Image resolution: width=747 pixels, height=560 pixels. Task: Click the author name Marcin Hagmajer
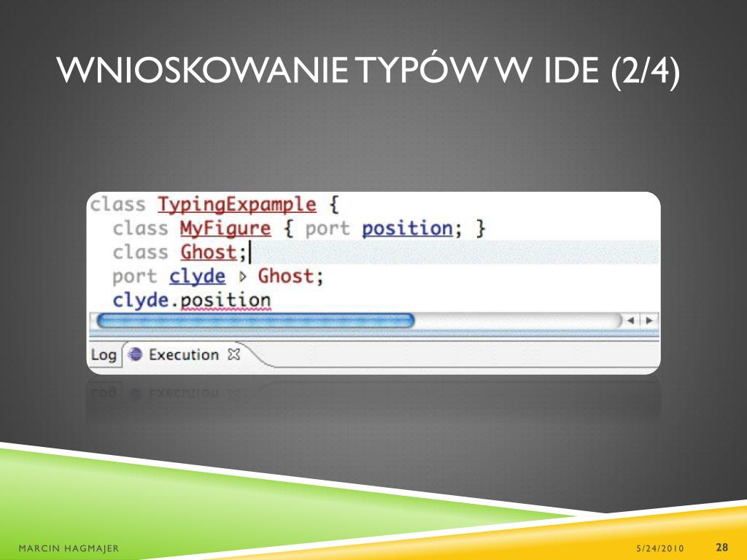[69, 548]
